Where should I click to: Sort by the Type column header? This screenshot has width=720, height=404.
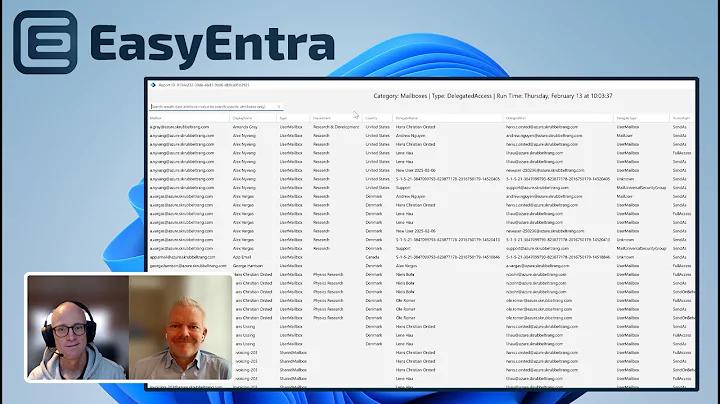(x=283, y=118)
